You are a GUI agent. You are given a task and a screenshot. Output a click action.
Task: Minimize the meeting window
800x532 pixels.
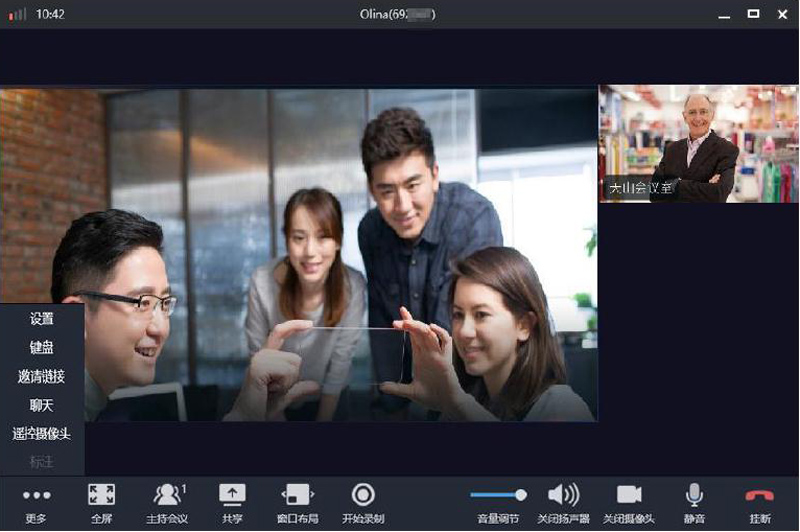pyautogui.click(x=724, y=15)
